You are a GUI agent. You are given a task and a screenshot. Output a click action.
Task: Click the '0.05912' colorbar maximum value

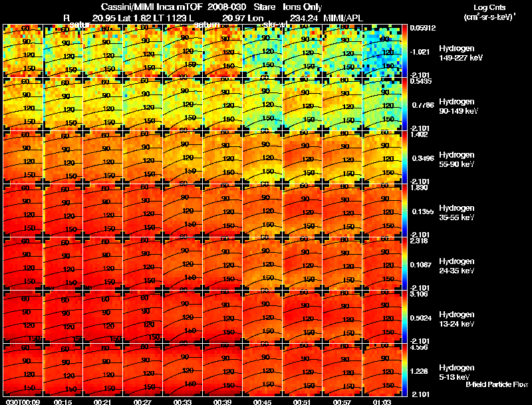point(423,28)
